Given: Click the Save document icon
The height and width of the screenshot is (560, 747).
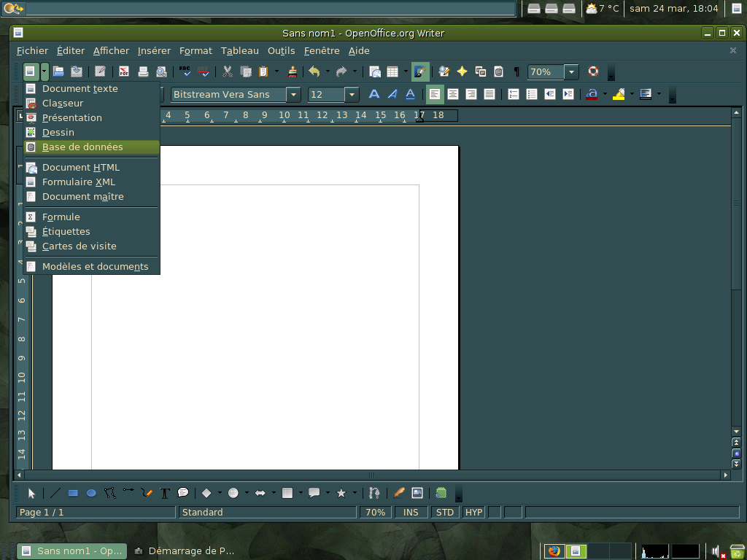Looking at the screenshot, I should [76, 71].
